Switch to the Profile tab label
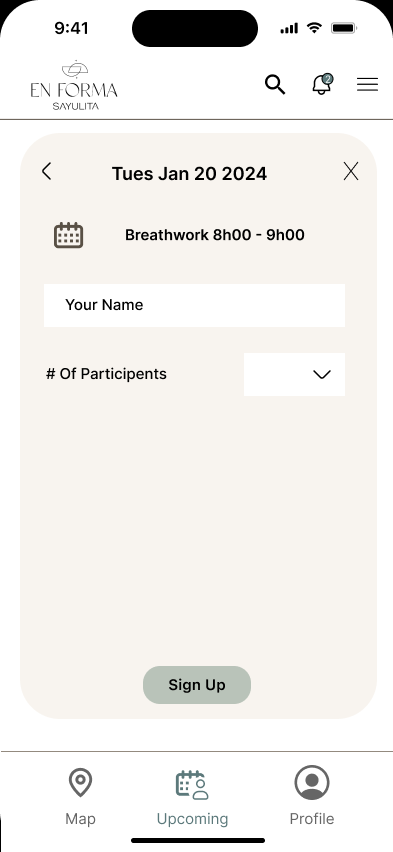The width and height of the screenshot is (393, 852). [312, 819]
